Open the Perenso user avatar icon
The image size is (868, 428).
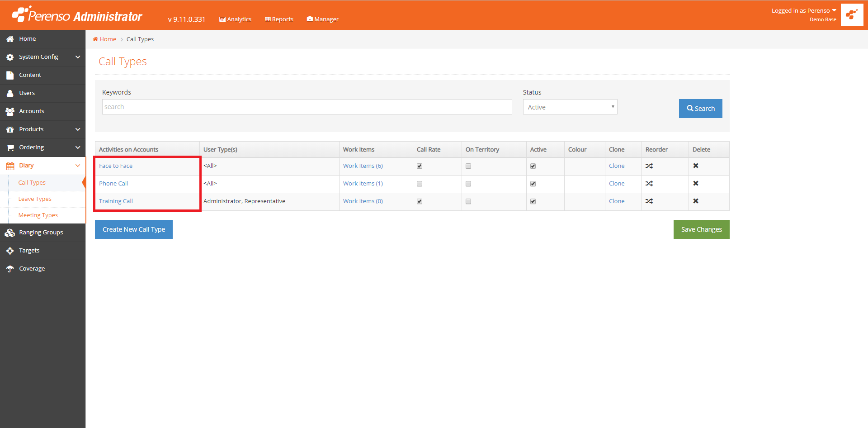(x=852, y=15)
